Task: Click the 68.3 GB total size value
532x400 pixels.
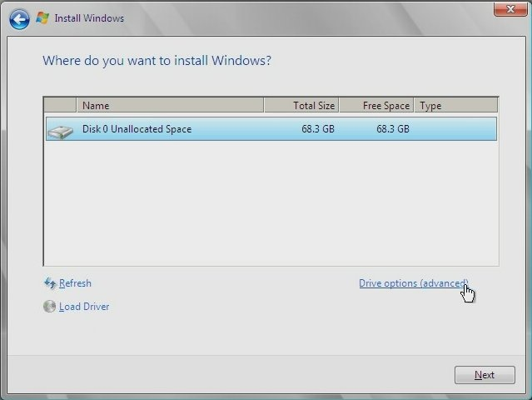Action: point(318,129)
